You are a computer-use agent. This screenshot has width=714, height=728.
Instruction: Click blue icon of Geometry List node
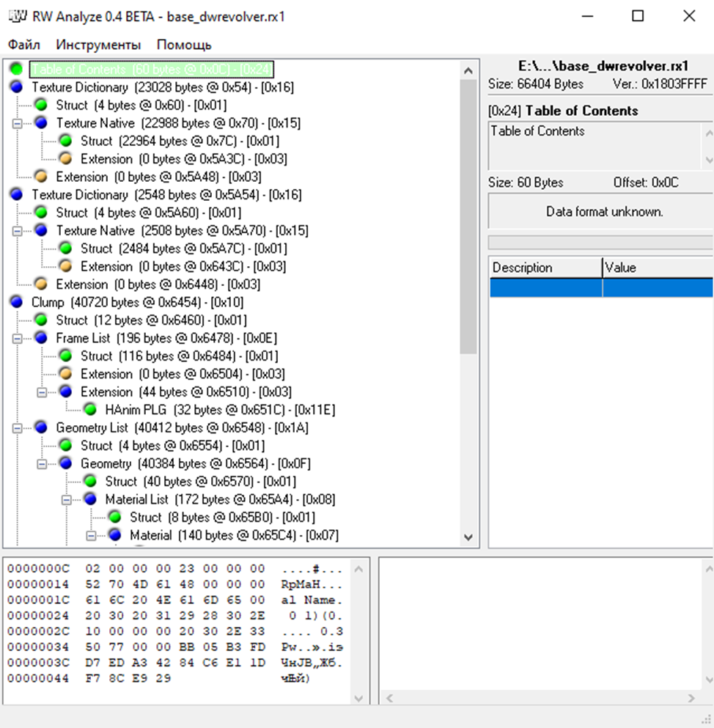click(x=41, y=427)
